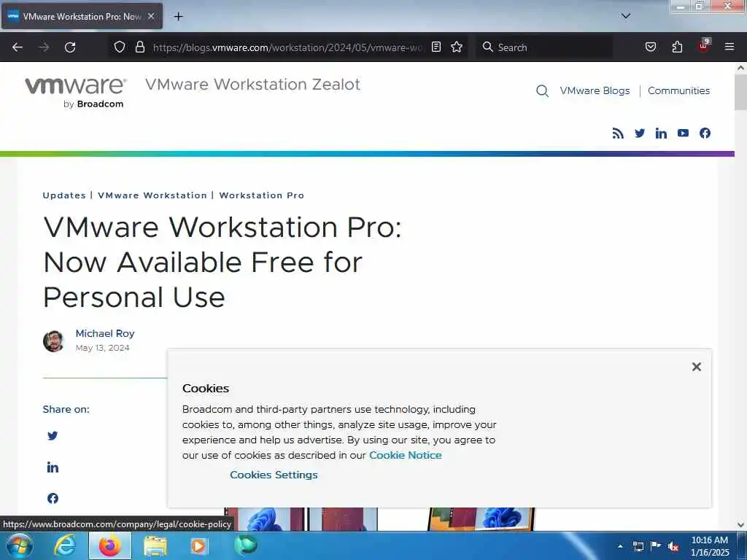Open the Workstation Pro category link
Viewport: 747px width, 560px height.
point(262,195)
